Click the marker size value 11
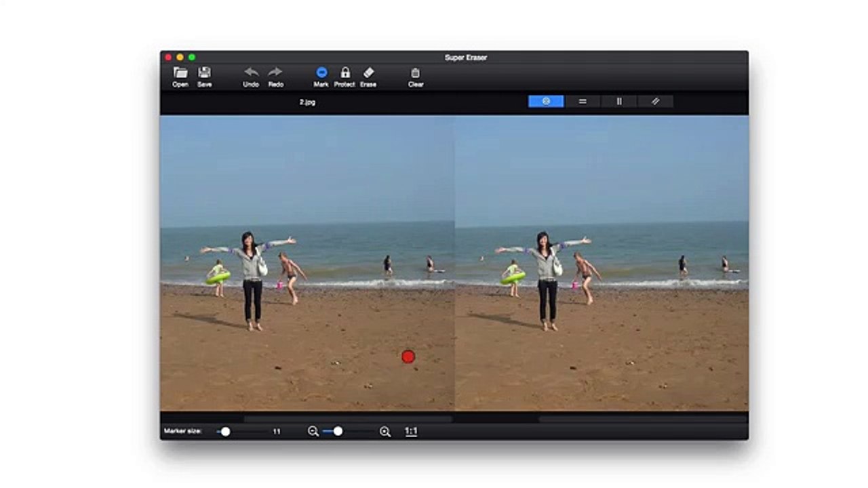 (277, 431)
